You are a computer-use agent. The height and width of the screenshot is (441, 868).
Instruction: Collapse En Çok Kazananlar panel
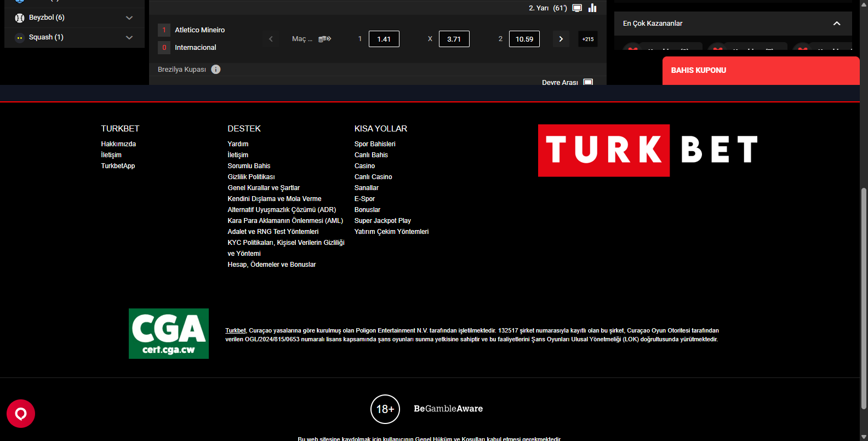coord(837,24)
